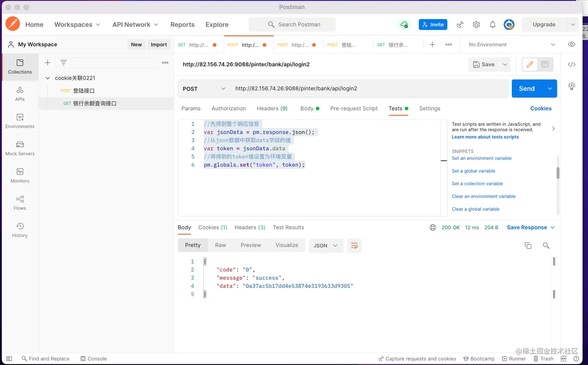Search within the response body
This screenshot has width=588, height=365.
tap(546, 246)
